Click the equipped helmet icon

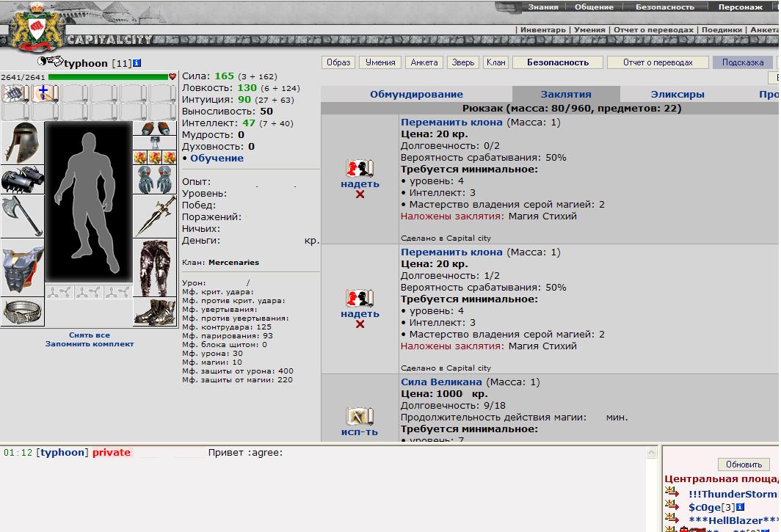[23, 143]
